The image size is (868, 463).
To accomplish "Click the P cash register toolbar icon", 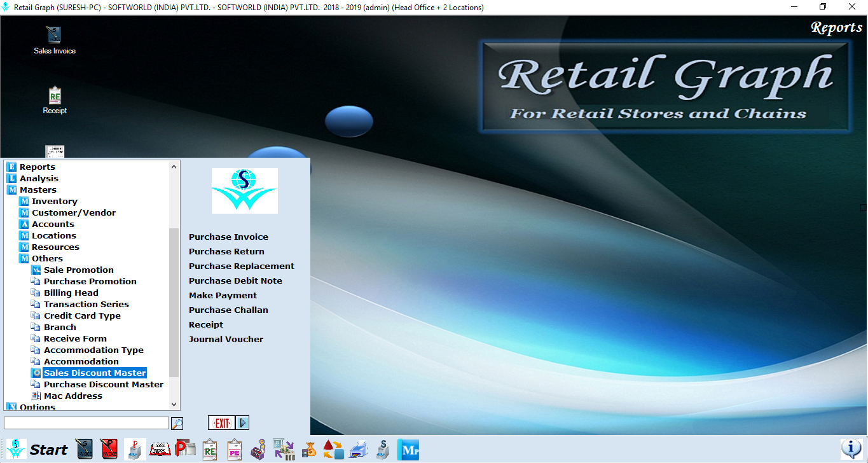I will tap(135, 449).
